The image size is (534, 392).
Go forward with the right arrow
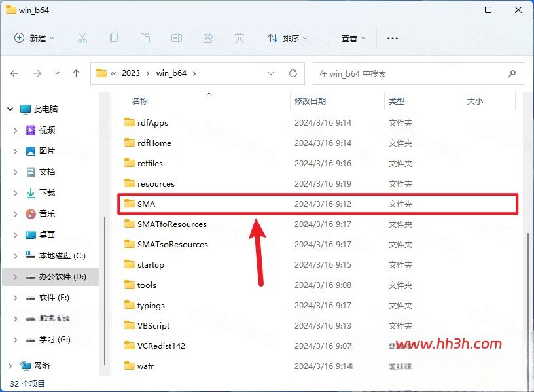point(37,73)
